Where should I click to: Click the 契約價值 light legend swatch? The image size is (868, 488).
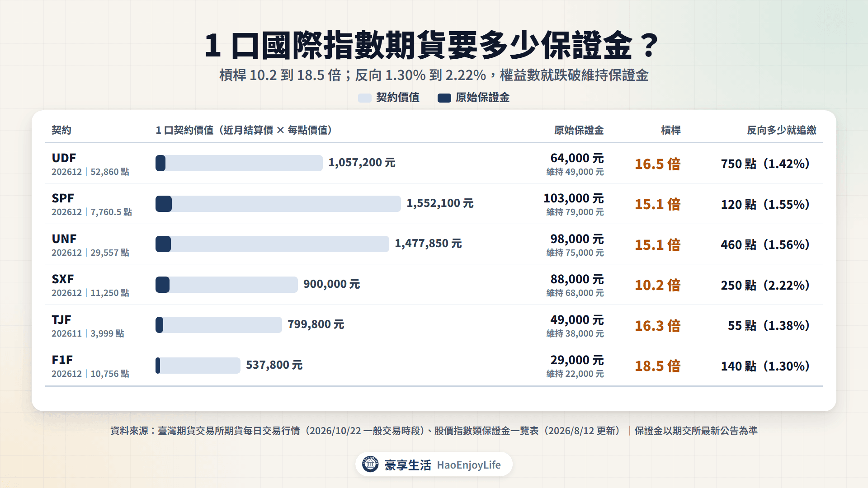(x=364, y=98)
